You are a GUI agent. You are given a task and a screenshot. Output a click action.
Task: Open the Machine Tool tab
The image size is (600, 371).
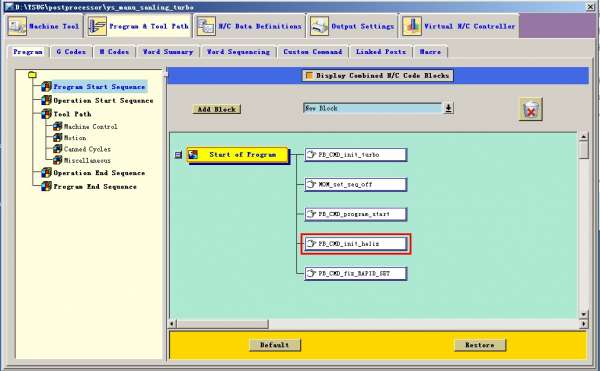click(44, 26)
